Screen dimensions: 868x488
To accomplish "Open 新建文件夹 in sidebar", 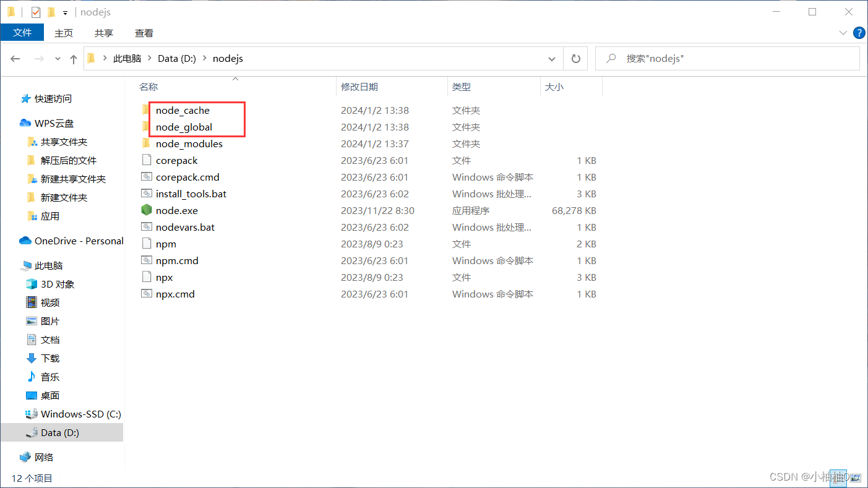I will click(x=58, y=197).
